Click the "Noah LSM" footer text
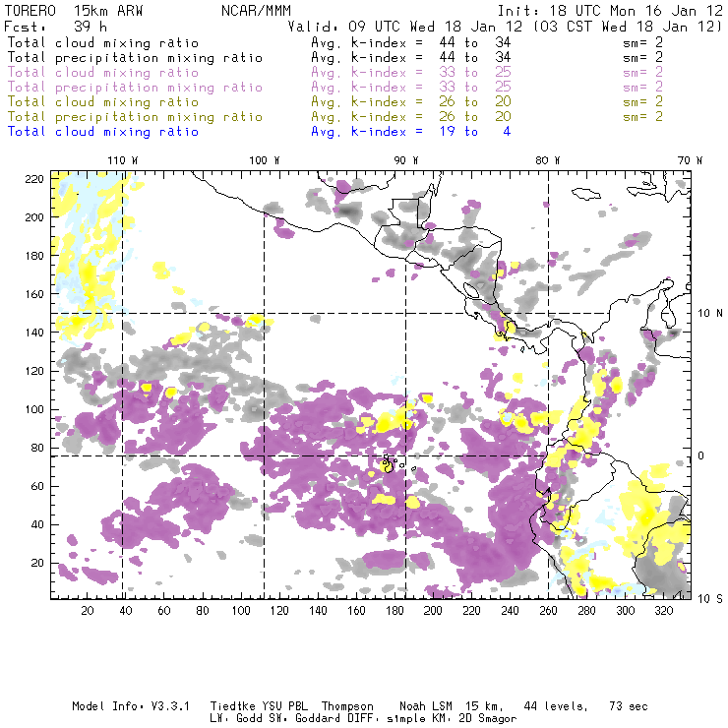This screenshot has width=728, height=728. [426, 706]
